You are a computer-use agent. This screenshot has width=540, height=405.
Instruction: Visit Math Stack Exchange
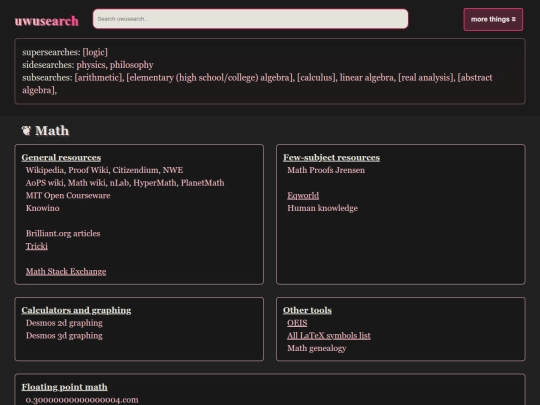66,272
